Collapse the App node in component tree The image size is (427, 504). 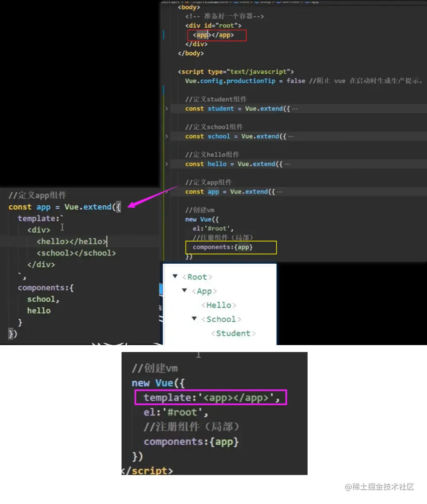point(184,291)
